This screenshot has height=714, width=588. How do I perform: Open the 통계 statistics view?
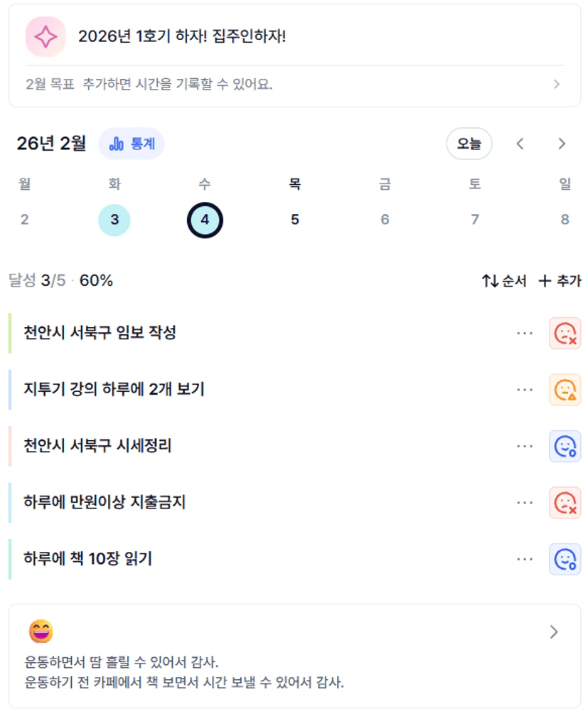[x=132, y=144]
